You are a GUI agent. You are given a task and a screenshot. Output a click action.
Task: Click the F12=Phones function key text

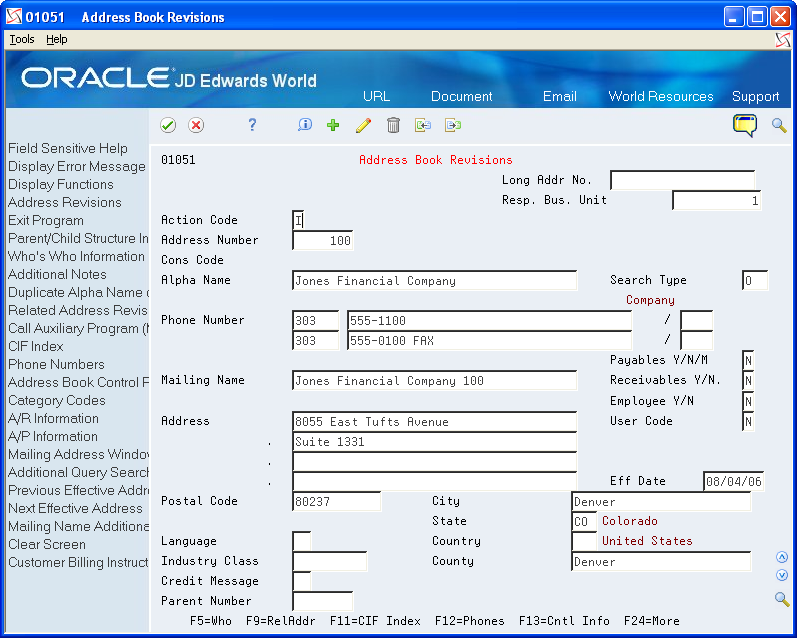[x=470, y=621]
